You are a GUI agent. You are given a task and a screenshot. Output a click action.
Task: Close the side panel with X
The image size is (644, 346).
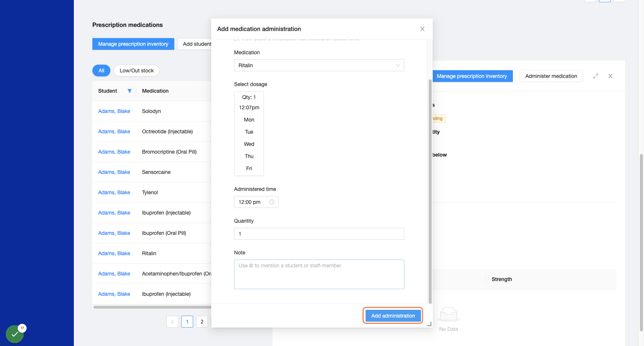(x=610, y=76)
